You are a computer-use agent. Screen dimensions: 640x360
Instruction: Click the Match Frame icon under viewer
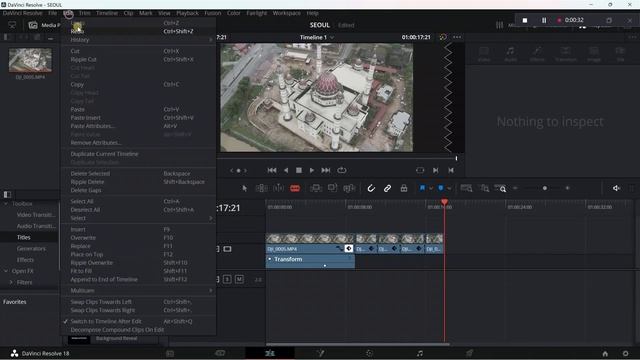pos(420,170)
